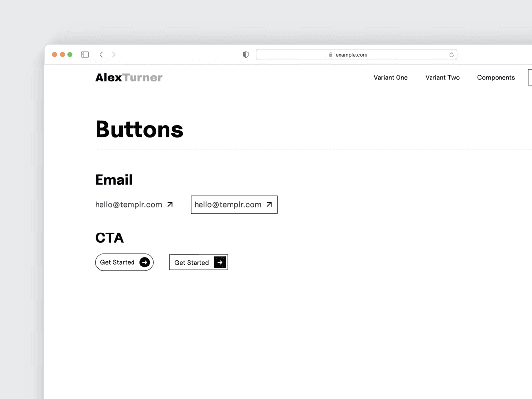Click the sidebar toggle icon in the browser toolbar
This screenshot has height=399, width=532.
coord(85,54)
